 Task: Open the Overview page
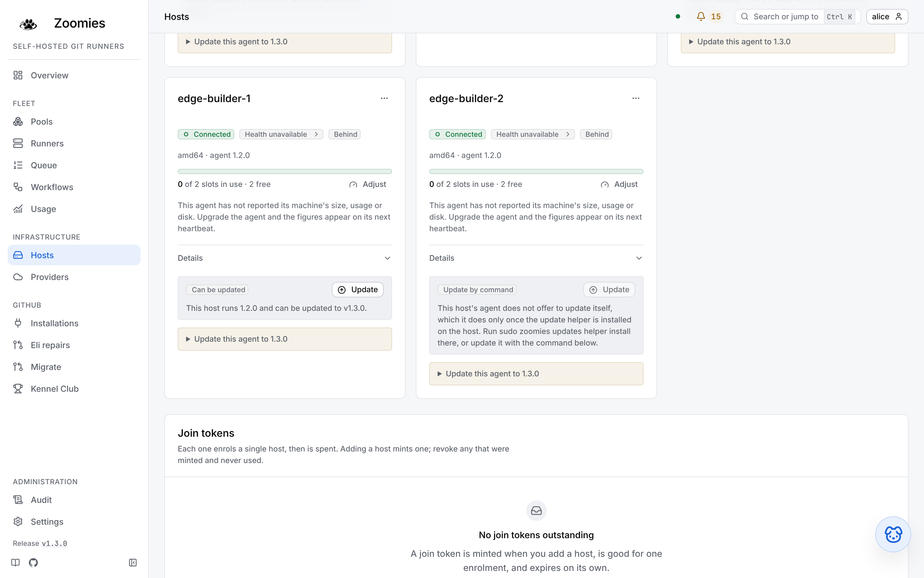74,75
